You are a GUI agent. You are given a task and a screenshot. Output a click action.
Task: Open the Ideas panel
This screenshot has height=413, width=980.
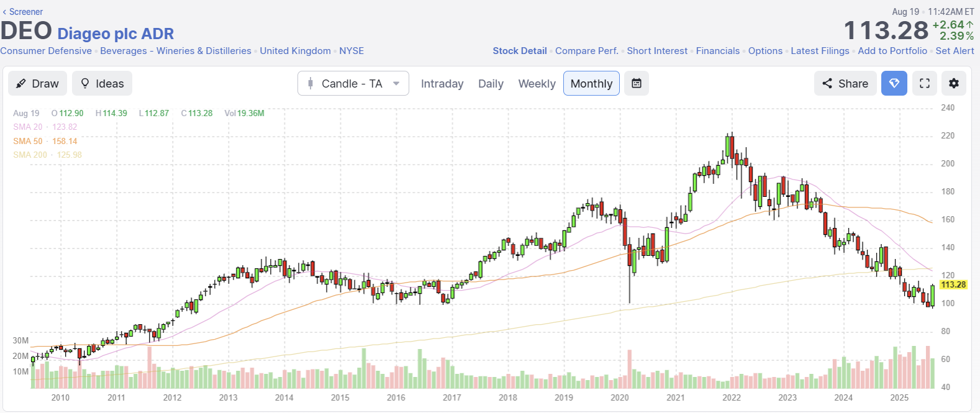102,83
